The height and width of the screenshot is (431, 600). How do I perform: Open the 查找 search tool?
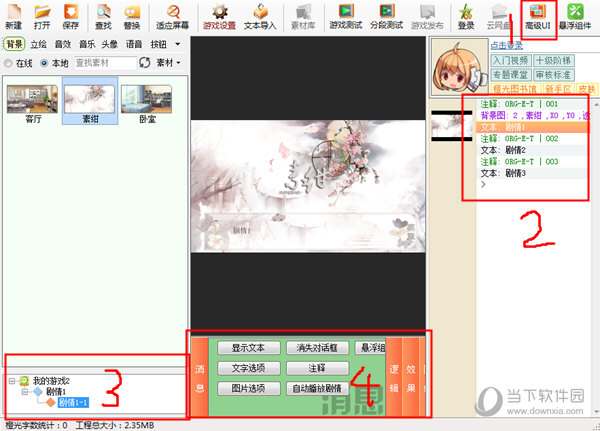[103, 16]
